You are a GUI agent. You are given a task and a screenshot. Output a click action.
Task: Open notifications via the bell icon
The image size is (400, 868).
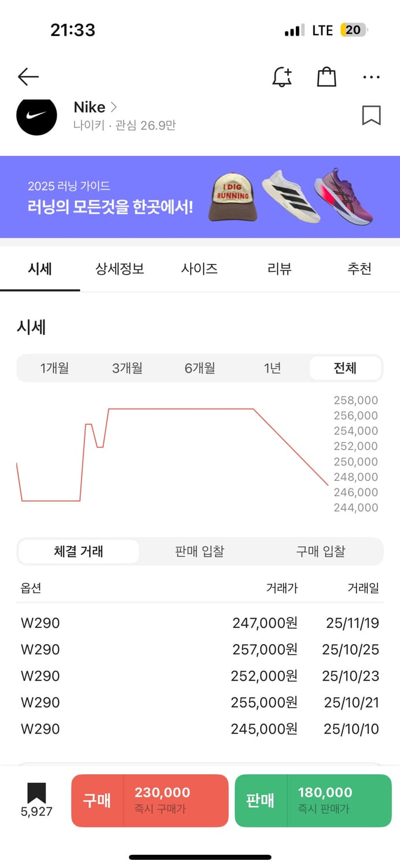pos(282,76)
